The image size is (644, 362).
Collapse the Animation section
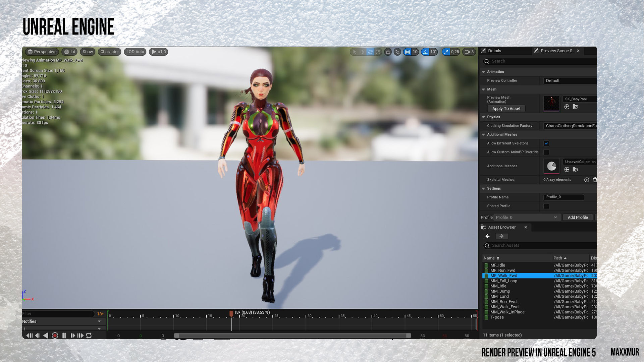pyautogui.click(x=483, y=72)
